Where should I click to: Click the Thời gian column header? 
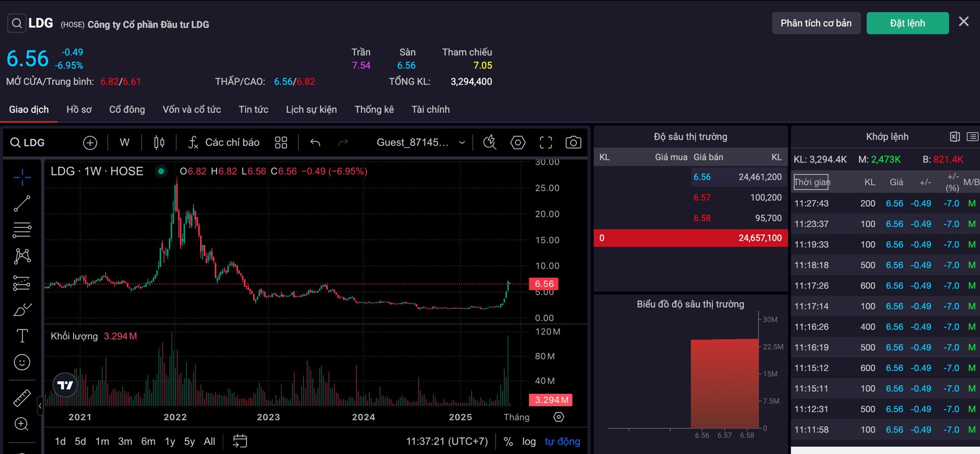811,182
